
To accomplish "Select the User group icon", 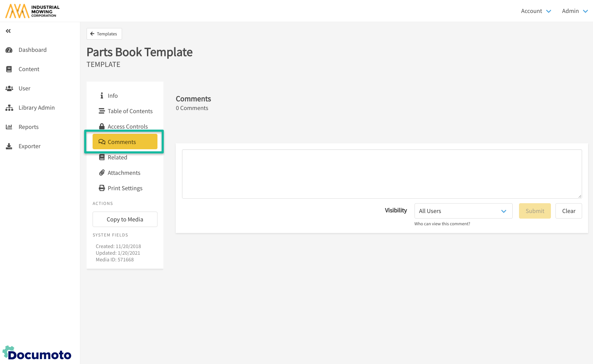I will click(9, 89).
